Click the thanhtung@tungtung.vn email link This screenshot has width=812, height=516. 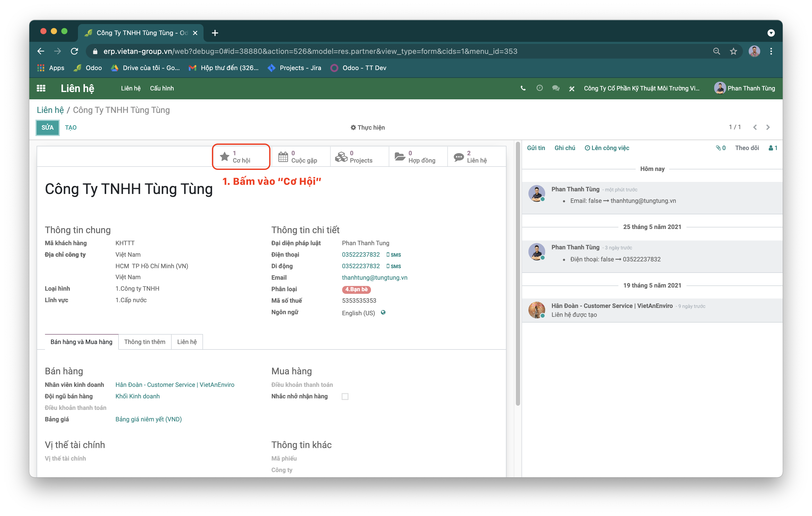click(x=374, y=277)
